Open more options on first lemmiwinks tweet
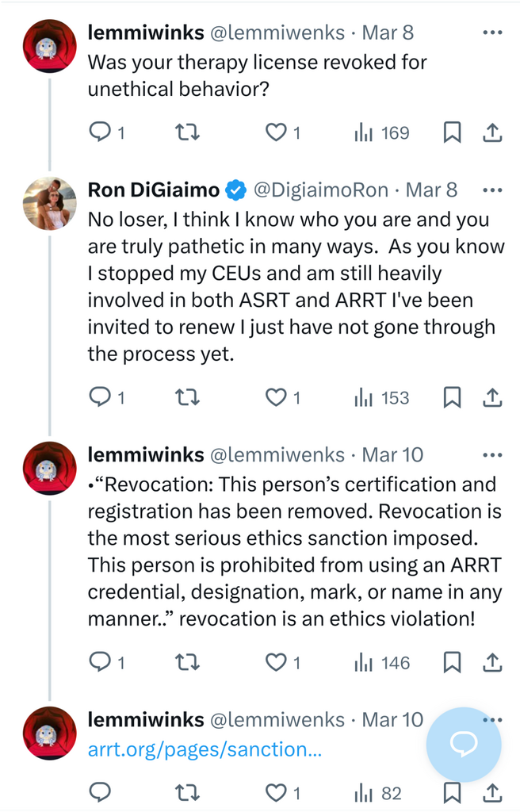Screen dimensions: 520x812 point(492,33)
